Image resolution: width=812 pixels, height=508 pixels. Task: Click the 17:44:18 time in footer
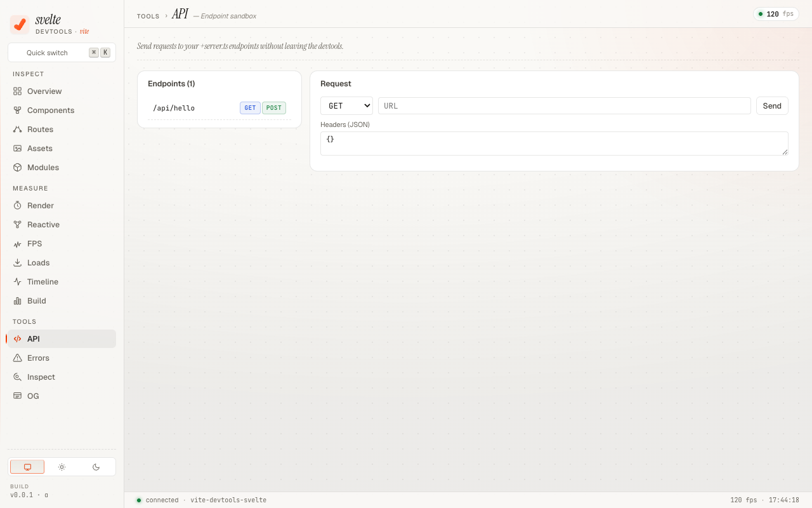(x=784, y=500)
